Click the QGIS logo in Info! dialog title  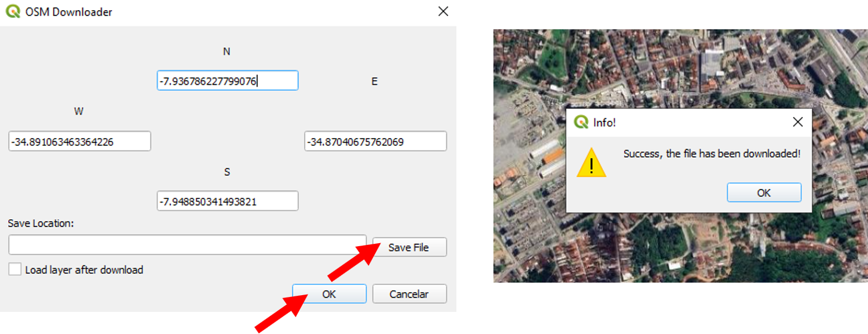point(581,122)
